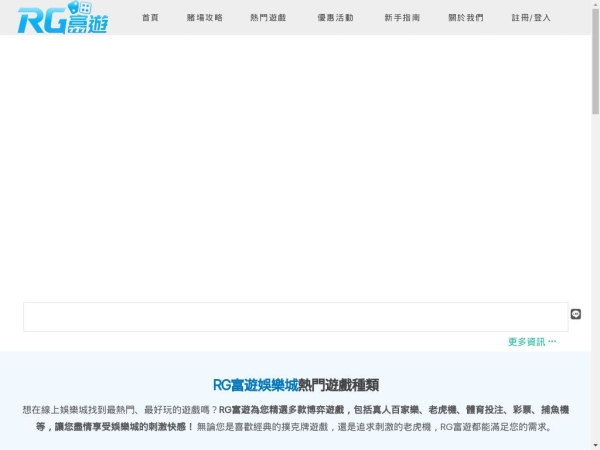The width and height of the screenshot is (600, 450).
Task: Open 熱門遊戲 menu
Action: [x=268, y=18]
